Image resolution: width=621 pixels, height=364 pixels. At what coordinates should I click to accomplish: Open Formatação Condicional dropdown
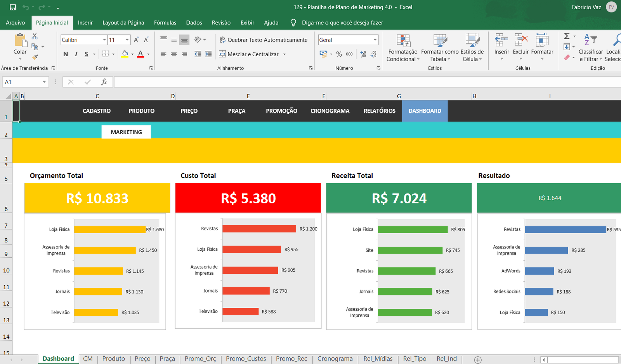point(403,48)
